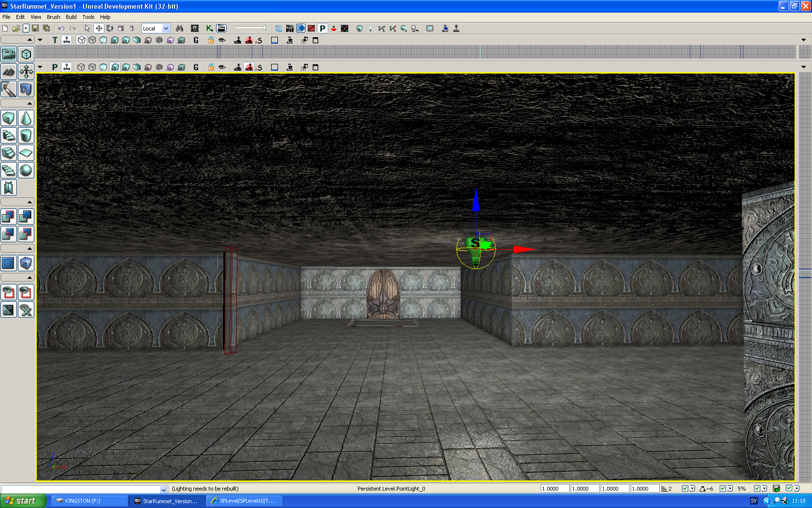Open autosave interval dropdown
The width and height of the screenshot is (812, 508).
797,489
